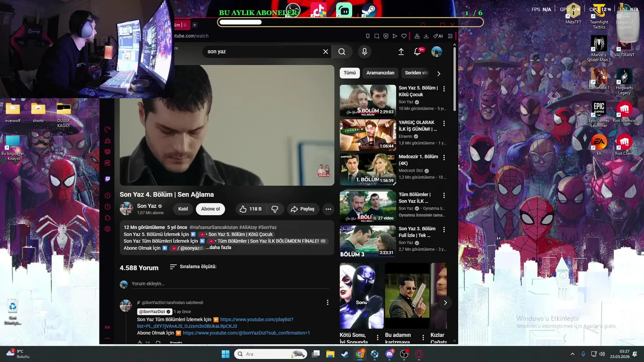Open the 'Tüm Bölümler' 27 video playlist thumbnail
Screen dimensions: 644x362
point(368,207)
